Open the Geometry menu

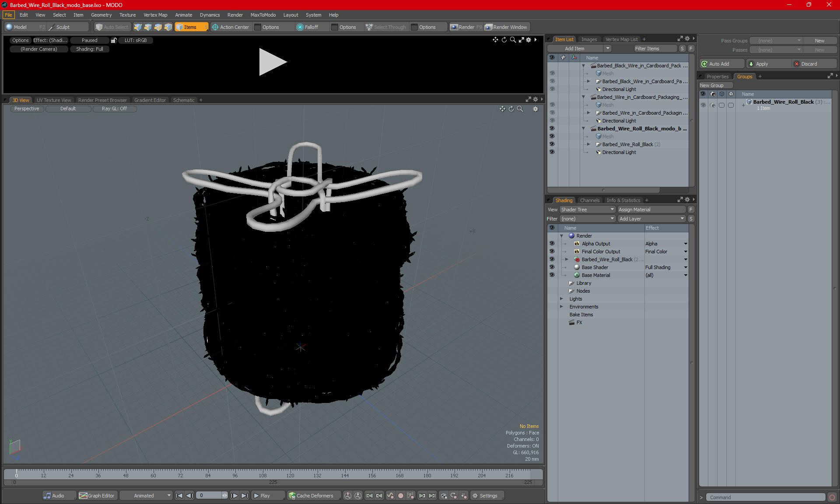(101, 15)
